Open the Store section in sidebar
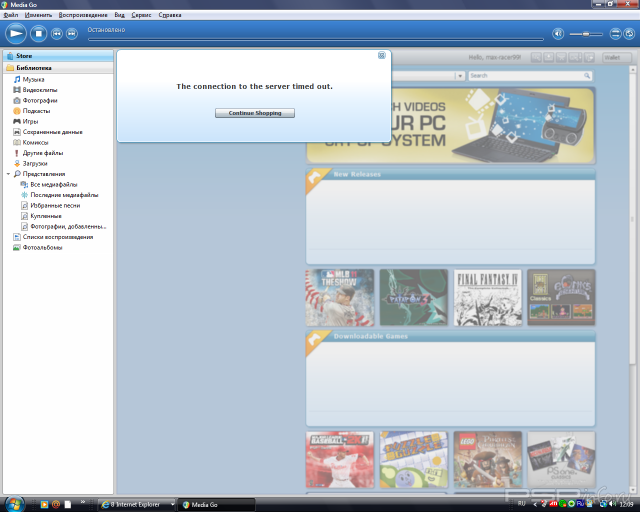The width and height of the screenshot is (640, 512). (24, 56)
